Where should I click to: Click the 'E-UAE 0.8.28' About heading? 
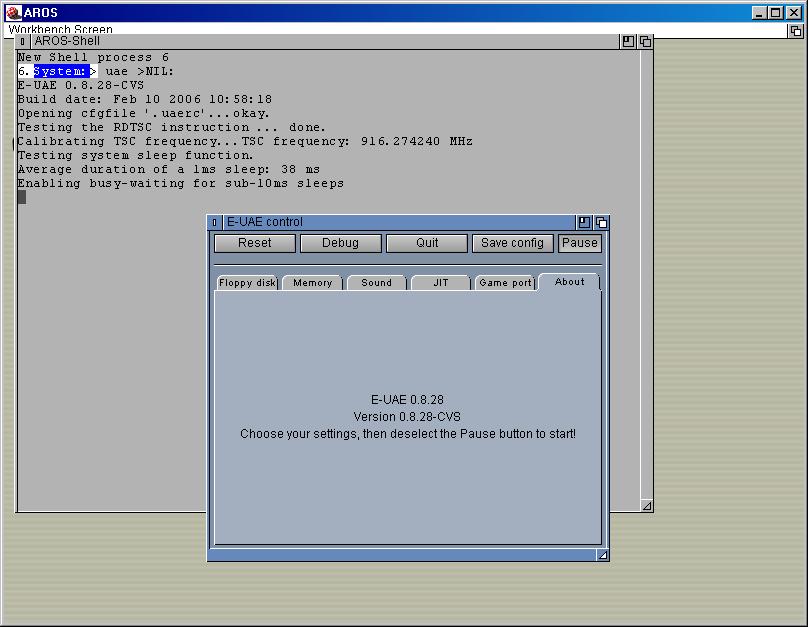point(407,400)
